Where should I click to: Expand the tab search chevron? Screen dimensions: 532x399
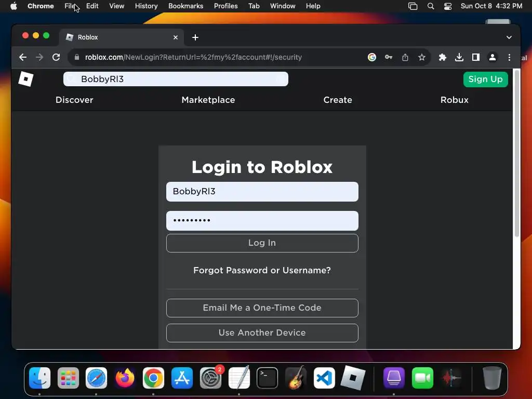[509, 37]
